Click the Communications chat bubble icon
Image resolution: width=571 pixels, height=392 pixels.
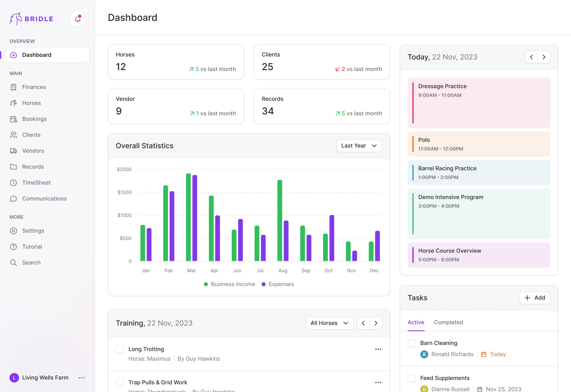click(x=14, y=199)
